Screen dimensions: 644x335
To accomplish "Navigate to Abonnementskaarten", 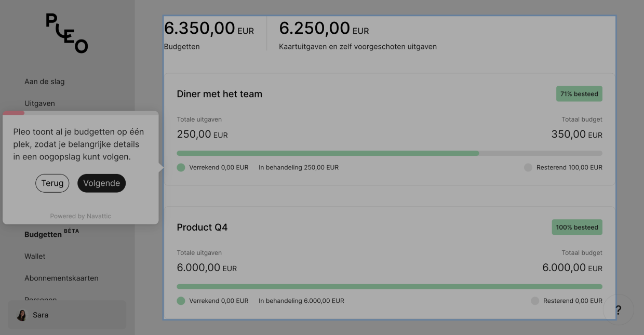I will (61, 278).
